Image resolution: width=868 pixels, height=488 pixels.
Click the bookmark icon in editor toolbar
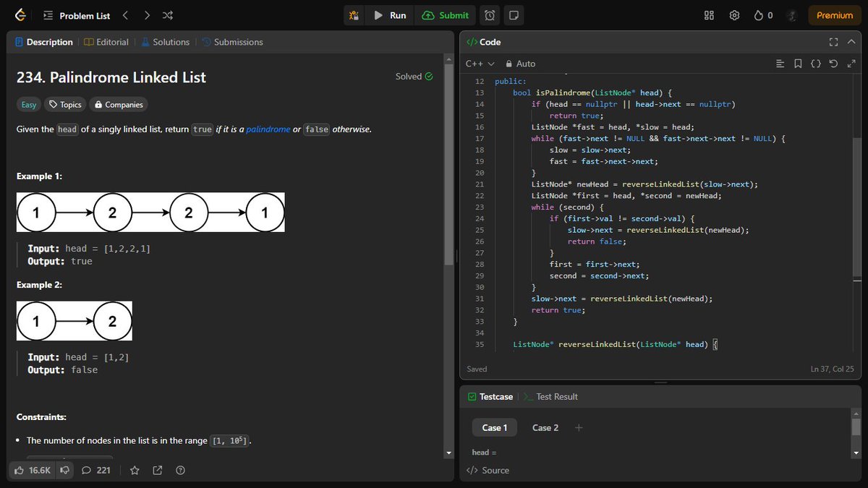798,64
